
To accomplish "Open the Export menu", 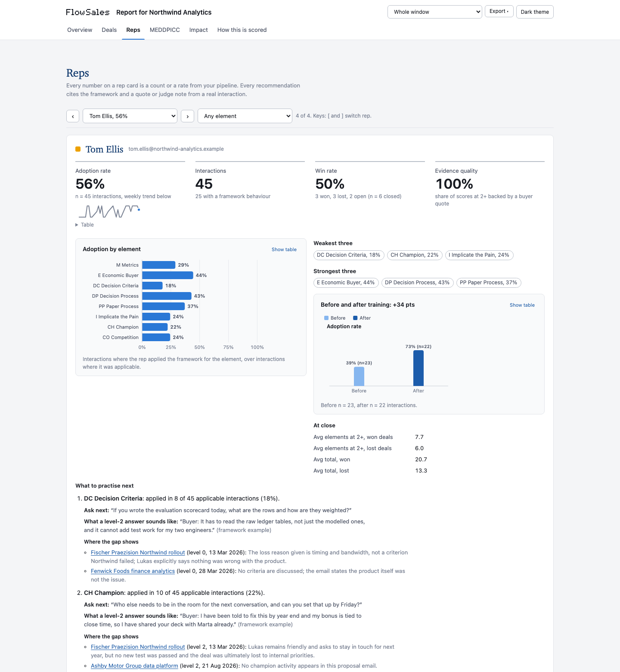I will [499, 11].
